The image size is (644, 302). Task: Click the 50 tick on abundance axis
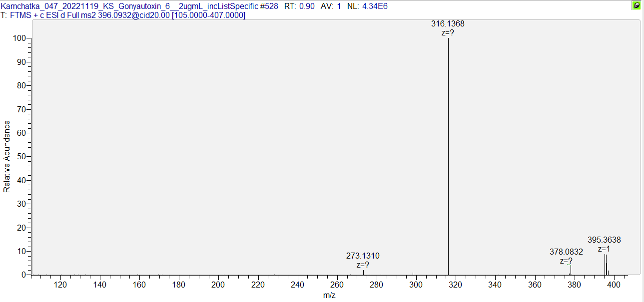point(22,157)
